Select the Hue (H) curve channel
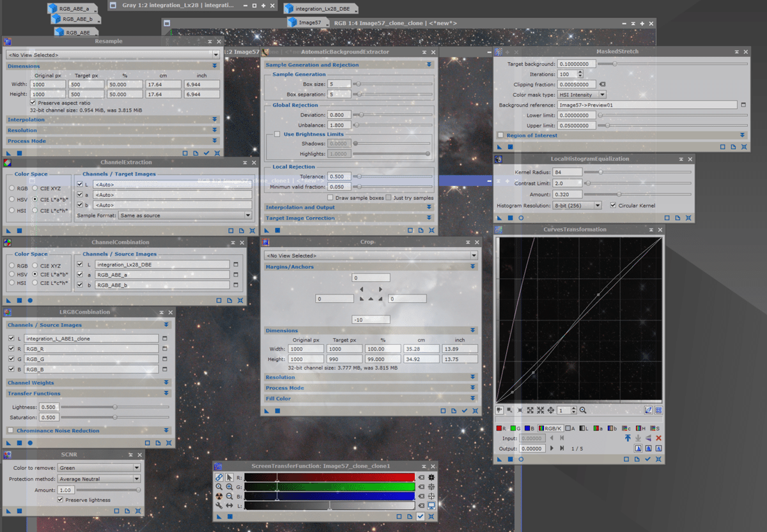Viewport: 767px width, 532px height. [x=641, y=428]
